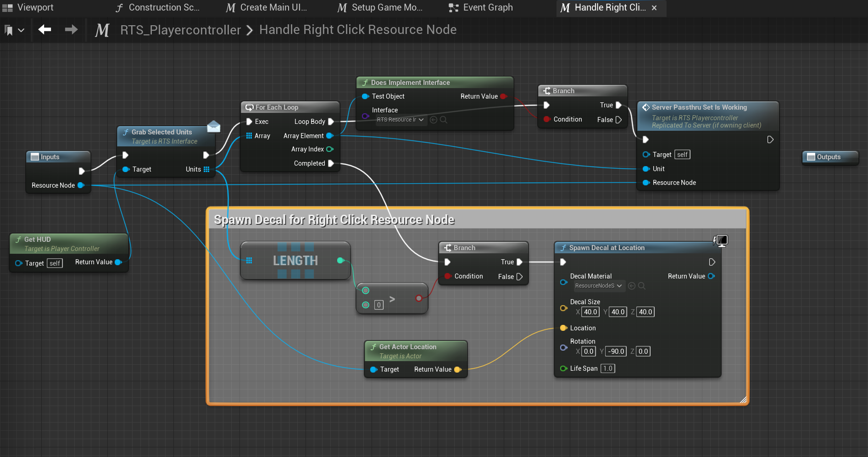
Task: Click the Server Passthru Unit input pin
Action: pos(646,169)
